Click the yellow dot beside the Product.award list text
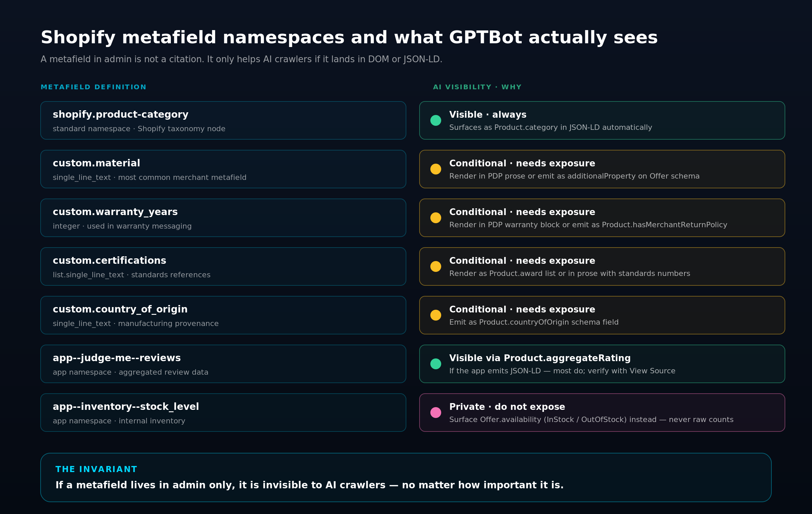812x514 pixels. pyautogui.click(x=436, y=266)
